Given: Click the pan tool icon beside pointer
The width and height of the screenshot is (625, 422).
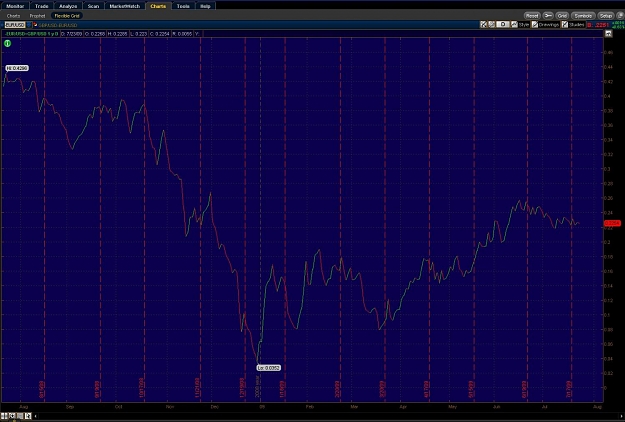Looking at the screenshot, I should [491, 25].
